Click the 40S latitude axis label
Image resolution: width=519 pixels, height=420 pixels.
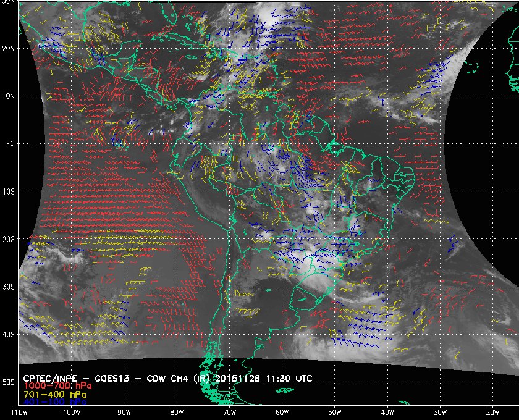[9, 334]
